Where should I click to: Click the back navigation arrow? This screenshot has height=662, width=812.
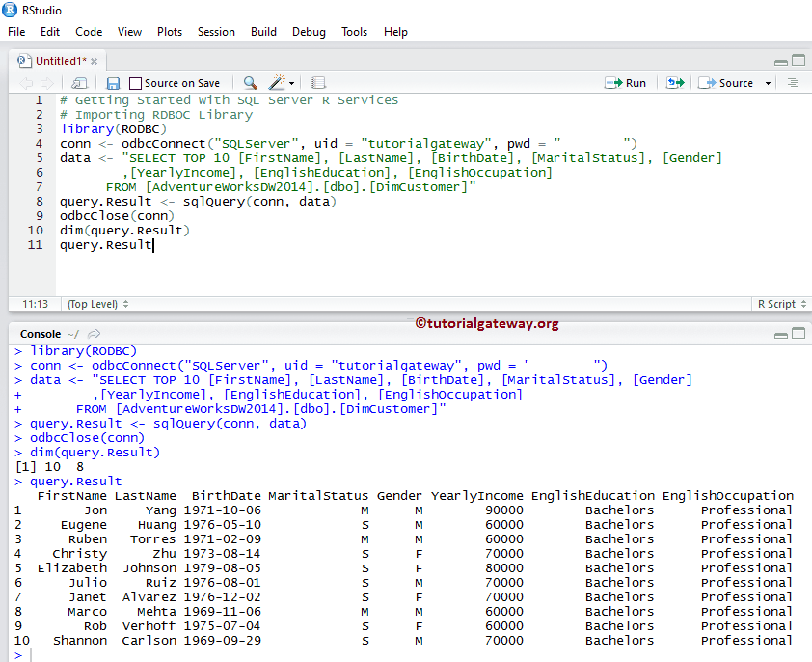[x=26, y=82]
